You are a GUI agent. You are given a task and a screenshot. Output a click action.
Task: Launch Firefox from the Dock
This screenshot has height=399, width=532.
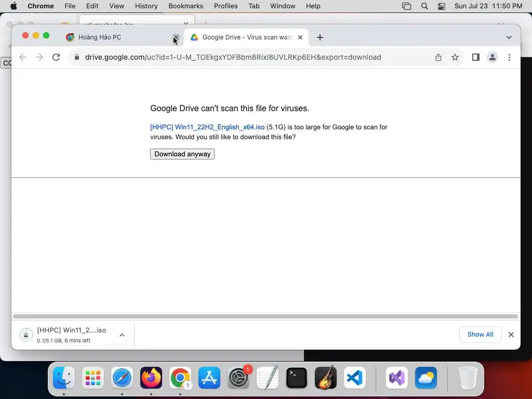tap(151, 378)
